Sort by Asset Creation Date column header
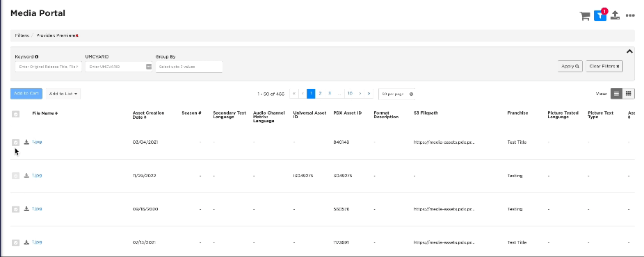This screenshot has height=257, width=644. (x=148, y=115)
